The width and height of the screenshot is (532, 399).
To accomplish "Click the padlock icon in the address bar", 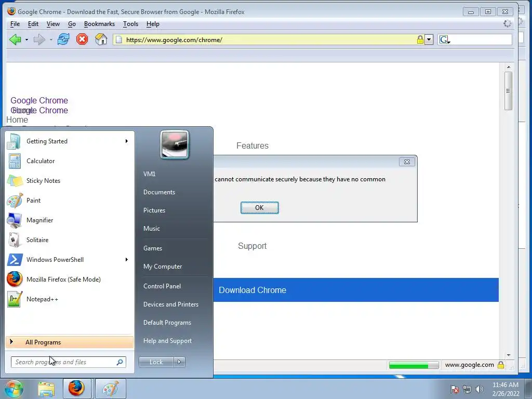I will pyautogui.click(x=420, y=39).
